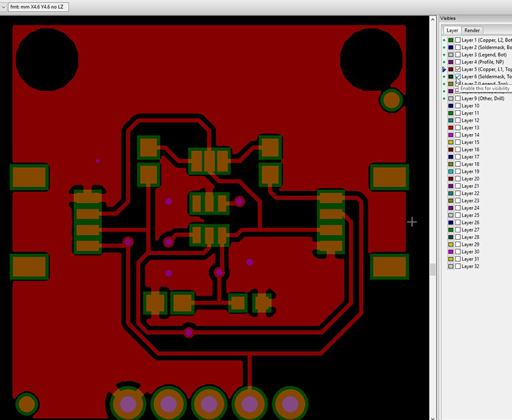The width and height of the screenshot is (512, 420).
Task: Open the purple color swatch for Layer 4
Action: pos(451,62)
